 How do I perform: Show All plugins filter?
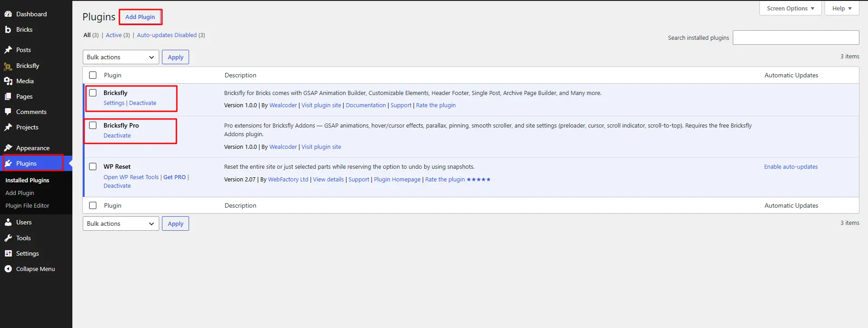[87, 35]
